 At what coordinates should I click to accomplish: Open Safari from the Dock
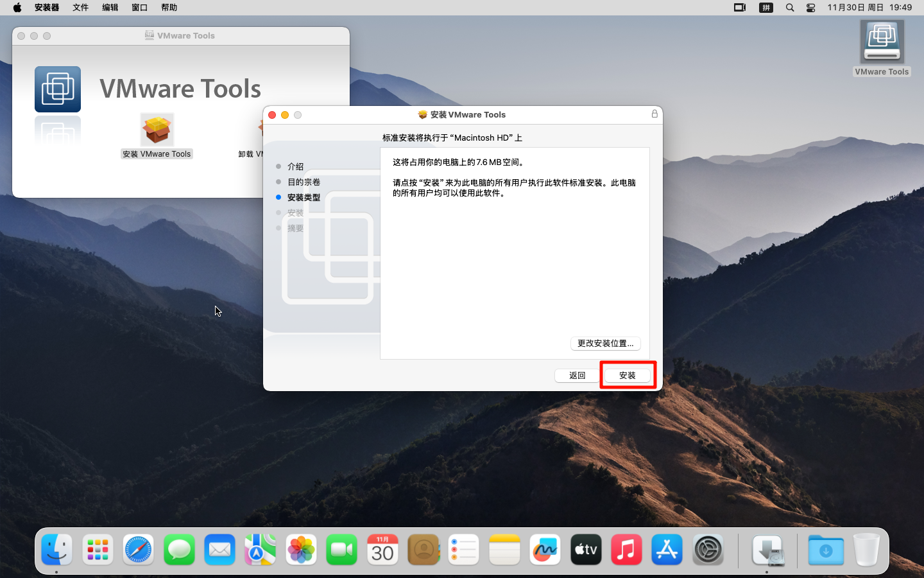139,550
